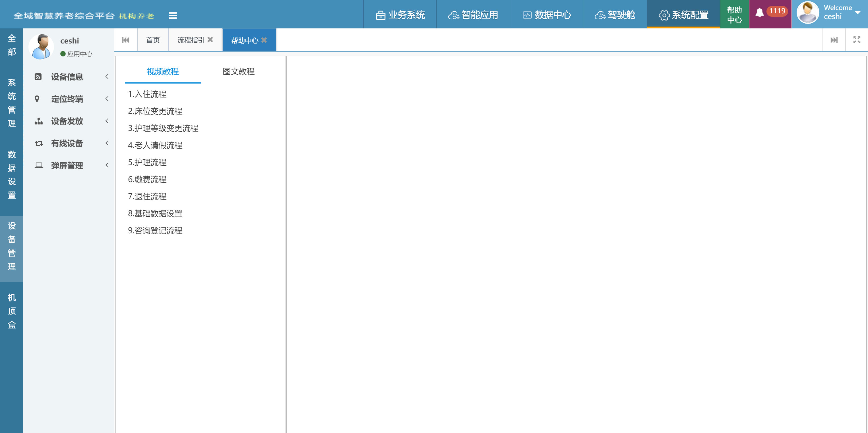Image resolution: width=868 pixels, height=433 pixels.
Task: Click the green 帮助中心 button
Action: pos(735,14)
